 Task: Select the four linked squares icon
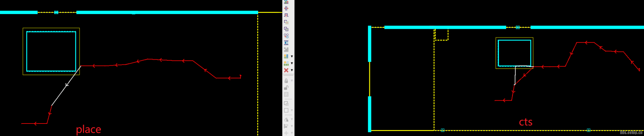(x=286, y=36)
